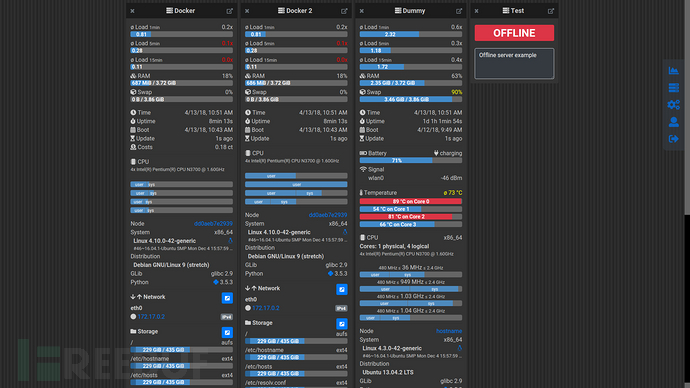This screenshot has height=388, width=690.
Task: Close the Test panel
Action: pos(476,11)
